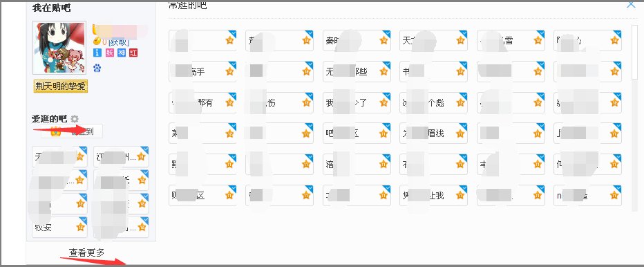Click the panel's vertical scrollbar

(634, 53)
